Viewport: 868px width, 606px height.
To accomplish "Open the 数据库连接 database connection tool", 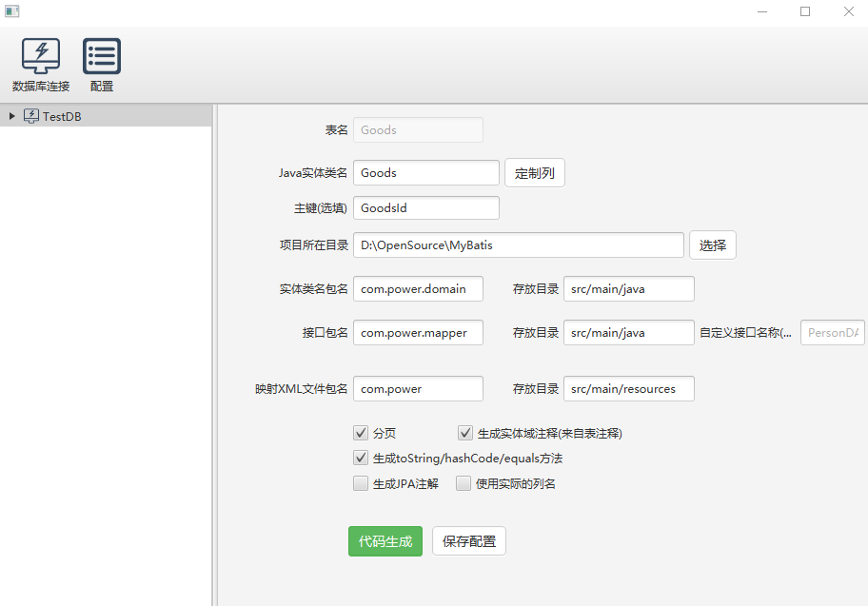I will coord(40,62).
